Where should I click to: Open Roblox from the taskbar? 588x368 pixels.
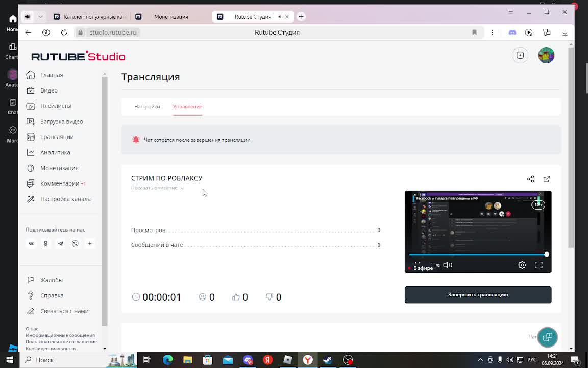click(288, 360)
